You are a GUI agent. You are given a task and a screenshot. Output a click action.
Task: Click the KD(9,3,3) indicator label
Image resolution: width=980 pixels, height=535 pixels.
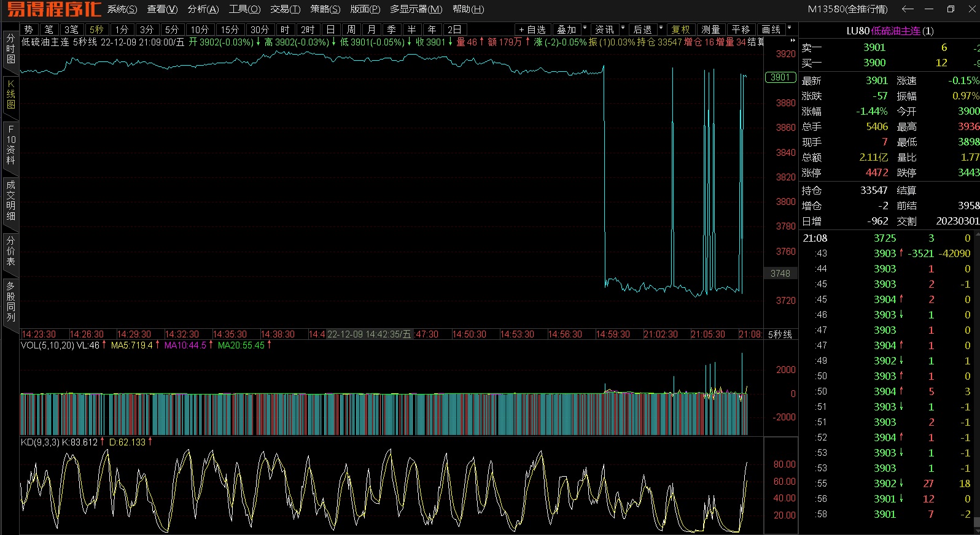(x=40, y=442)
